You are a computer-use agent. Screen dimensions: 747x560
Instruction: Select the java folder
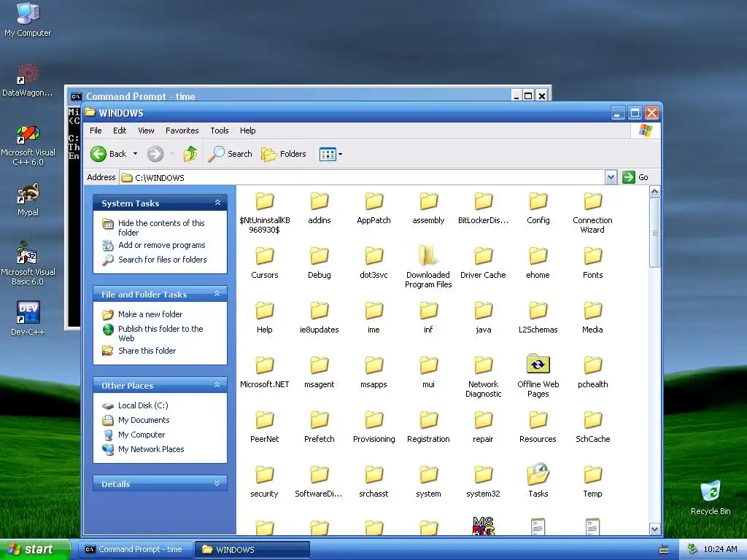point(483,318)
